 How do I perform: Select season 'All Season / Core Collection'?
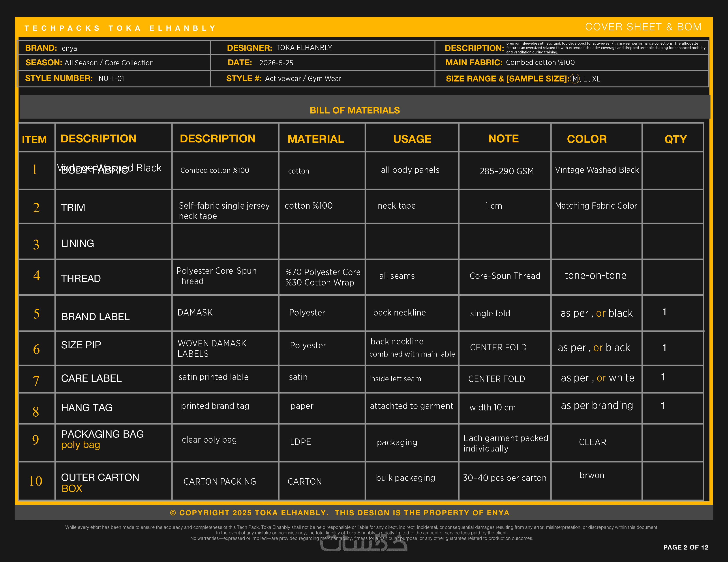[109, 63]
